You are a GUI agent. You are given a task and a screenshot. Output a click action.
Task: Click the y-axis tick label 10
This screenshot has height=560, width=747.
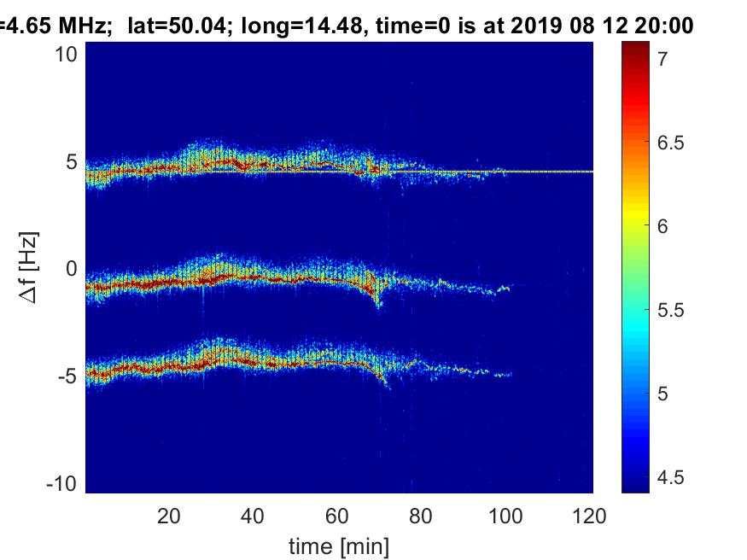pos(67,55)
